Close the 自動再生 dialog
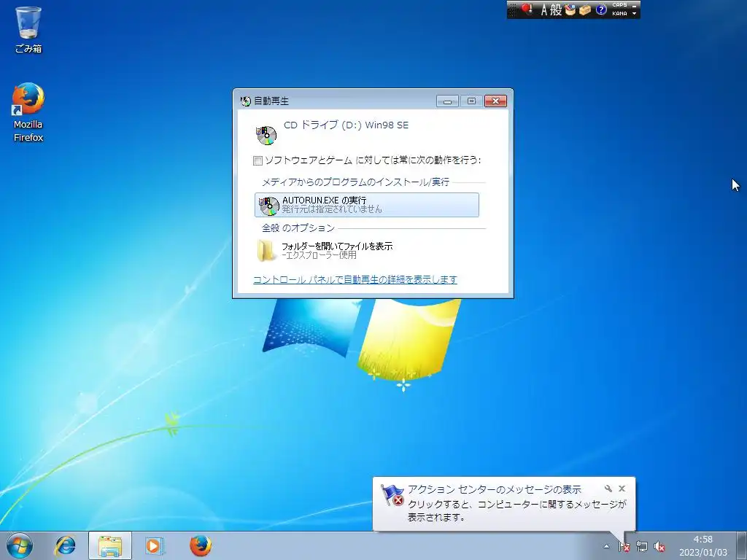The image size is (747, 560). click(495, 101)
